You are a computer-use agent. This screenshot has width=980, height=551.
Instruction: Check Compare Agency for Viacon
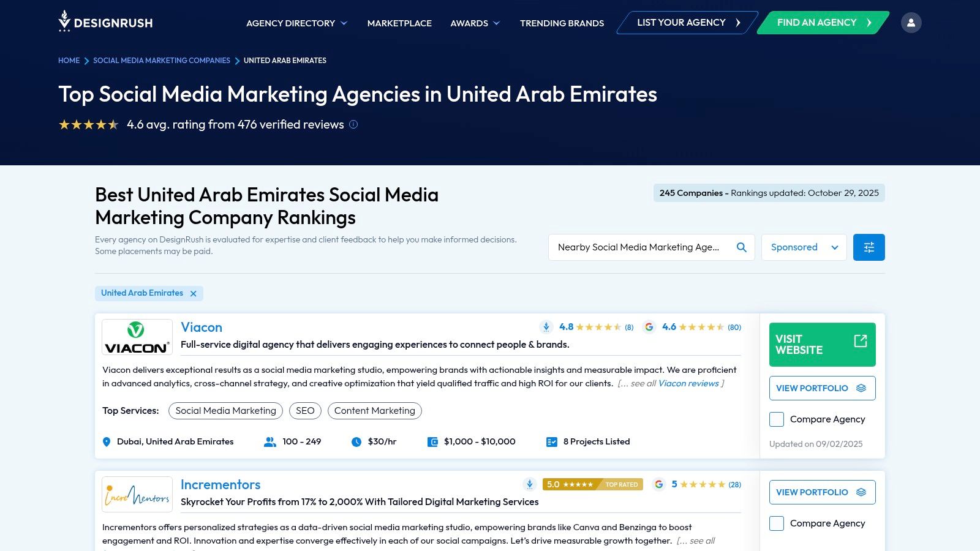click(777, 419)
